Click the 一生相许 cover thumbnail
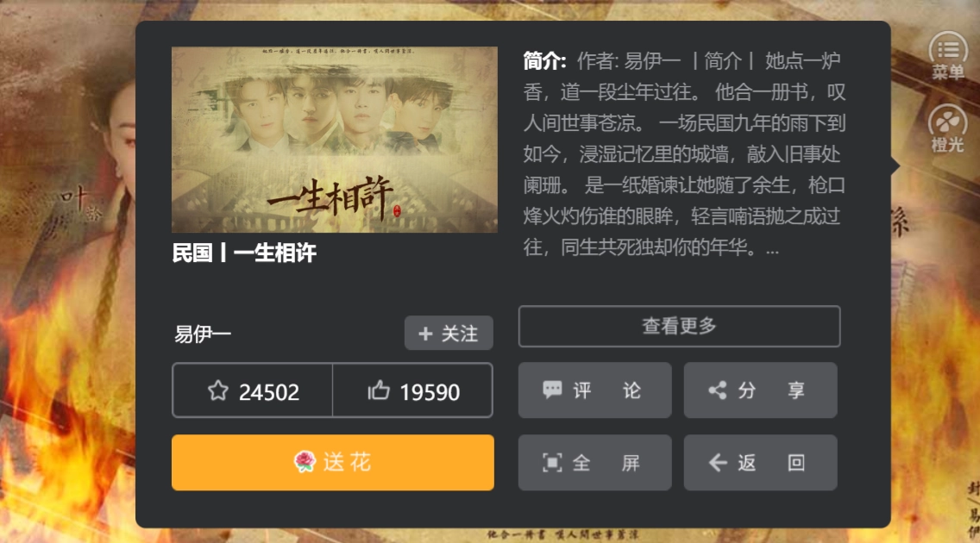 tap(335, 140)
